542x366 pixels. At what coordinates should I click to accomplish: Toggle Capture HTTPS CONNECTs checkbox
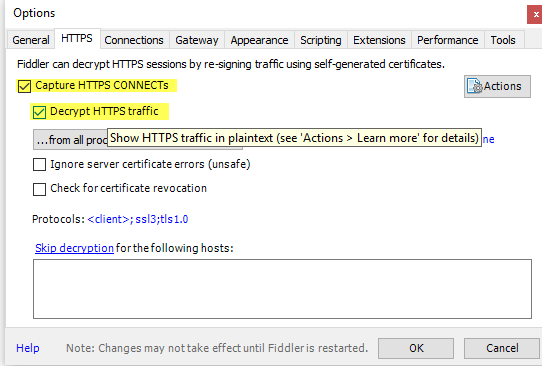tap(24, 86)
